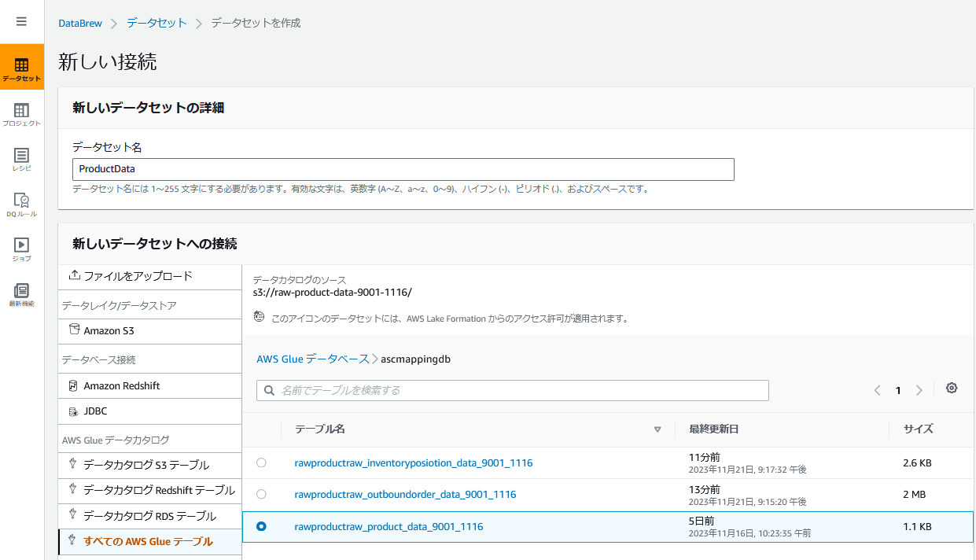This screenshot has width=976, height=560.
Task: Select the rawproductraw_outboundorder table radio button
Action: [x=261, y=494]
